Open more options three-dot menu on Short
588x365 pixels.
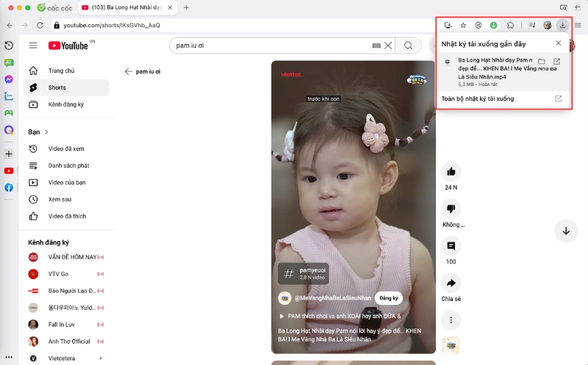point(451,319)
